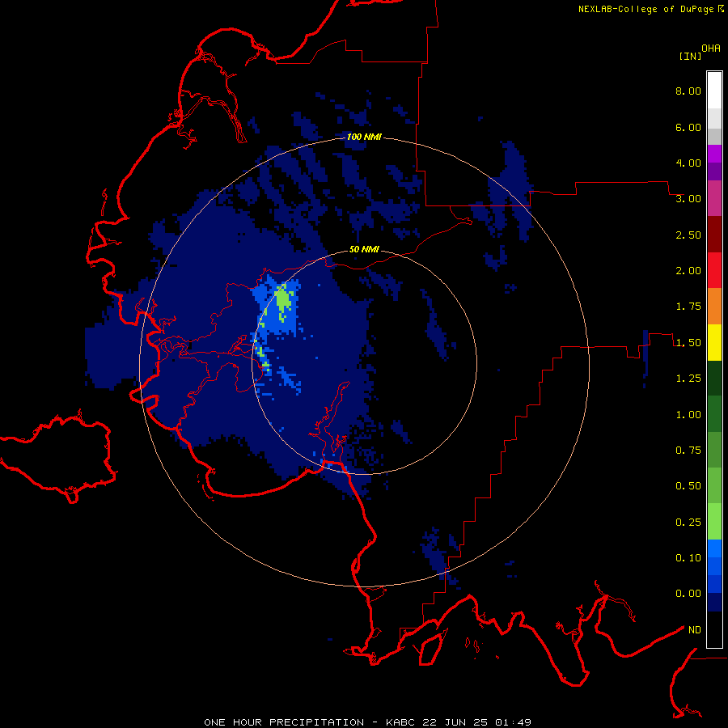Select the 1.00 legend value
This screenshot has height=728, width=728.
pos(688,415)
